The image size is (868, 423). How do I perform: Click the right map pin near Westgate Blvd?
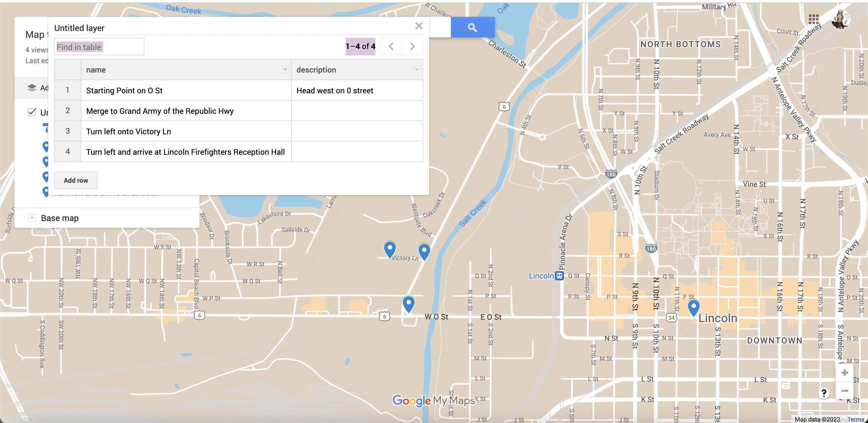424,252
